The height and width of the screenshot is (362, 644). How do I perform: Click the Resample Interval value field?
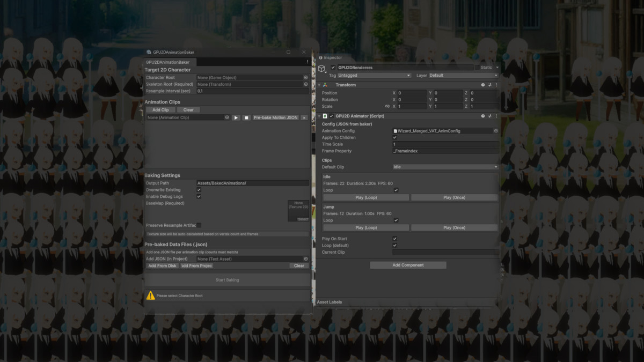(253, 91)
